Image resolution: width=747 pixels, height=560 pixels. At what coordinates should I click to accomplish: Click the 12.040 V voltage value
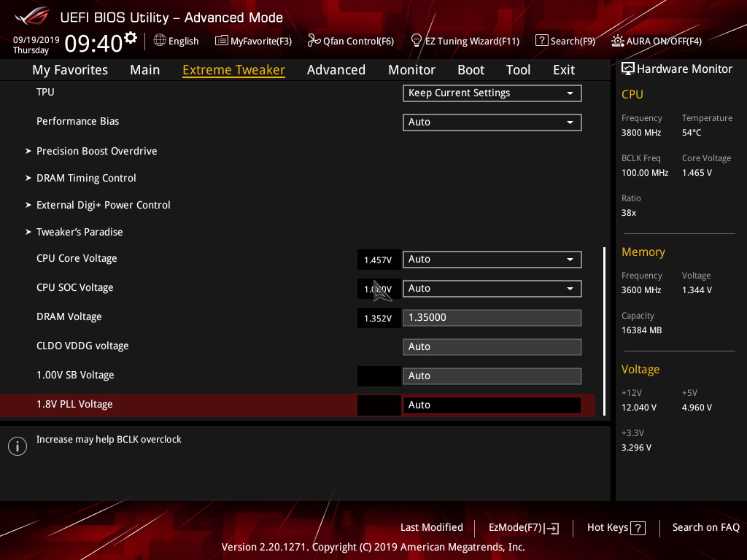[x=639, y=408]
